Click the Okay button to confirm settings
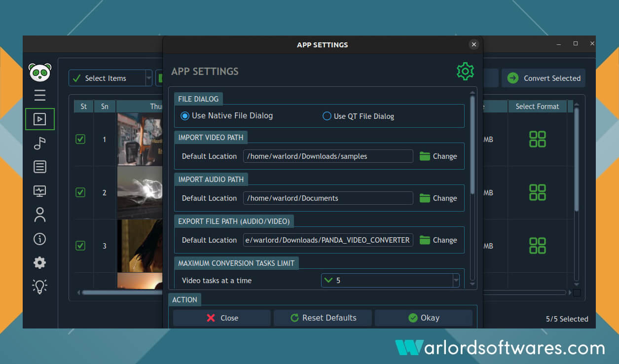619x364 pixels. point(424,318)
